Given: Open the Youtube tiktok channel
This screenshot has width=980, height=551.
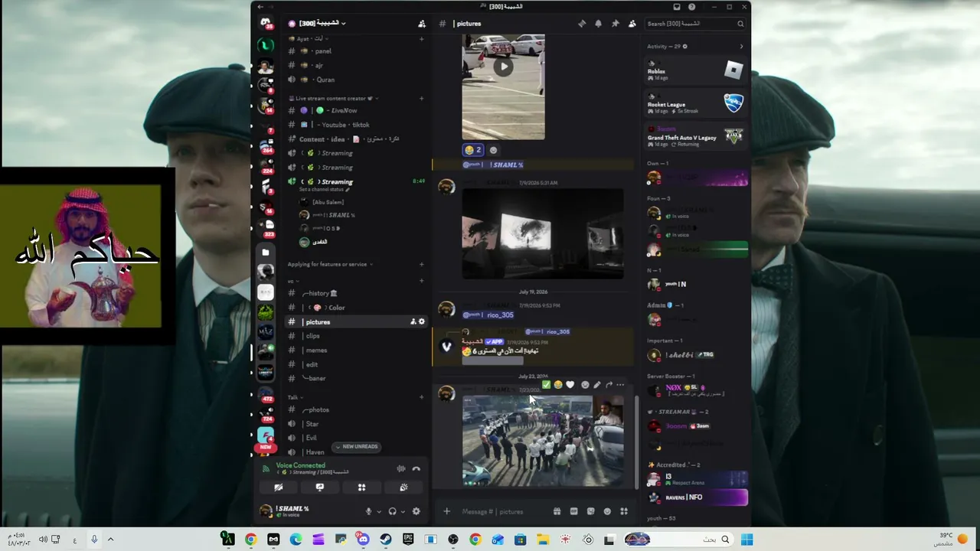Looking at the screenshot, I should pyautogui.click(x=356, y=125).
